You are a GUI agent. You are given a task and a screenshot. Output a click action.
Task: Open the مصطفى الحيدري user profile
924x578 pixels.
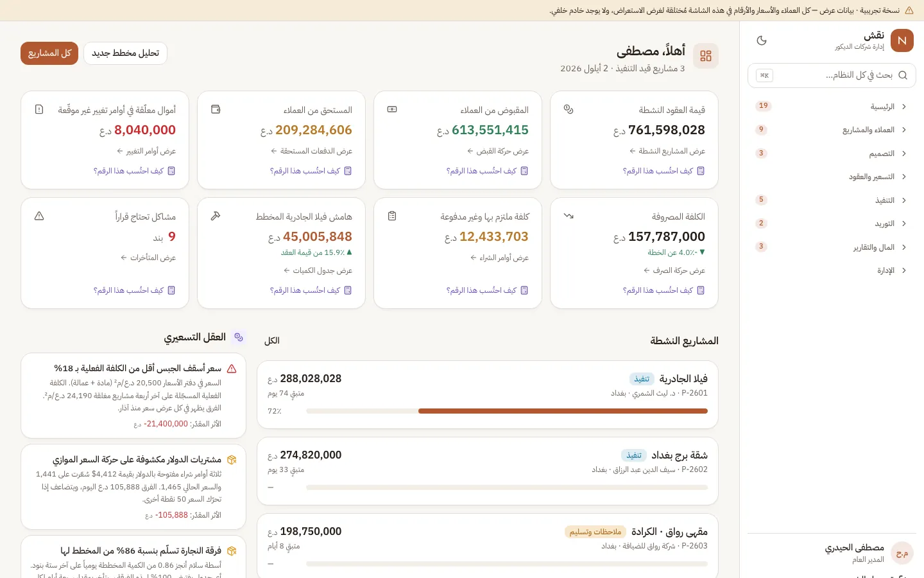point(832,553)
